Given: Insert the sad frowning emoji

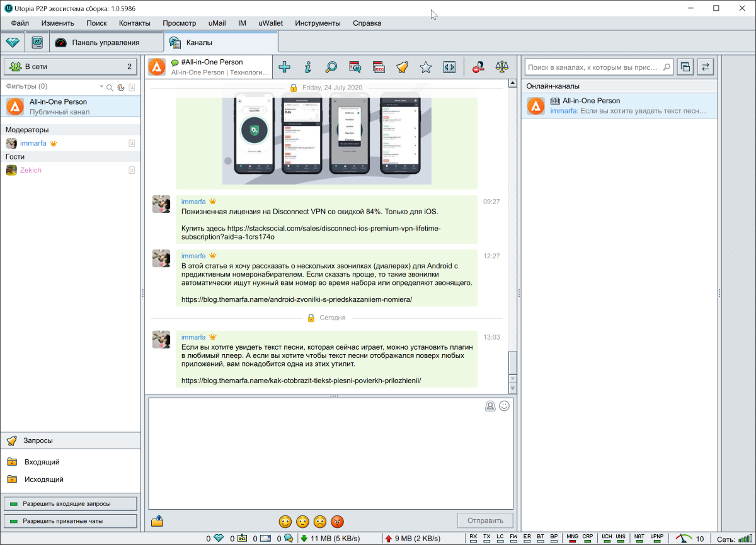Looking at the screenshot, I should (321, 522).
